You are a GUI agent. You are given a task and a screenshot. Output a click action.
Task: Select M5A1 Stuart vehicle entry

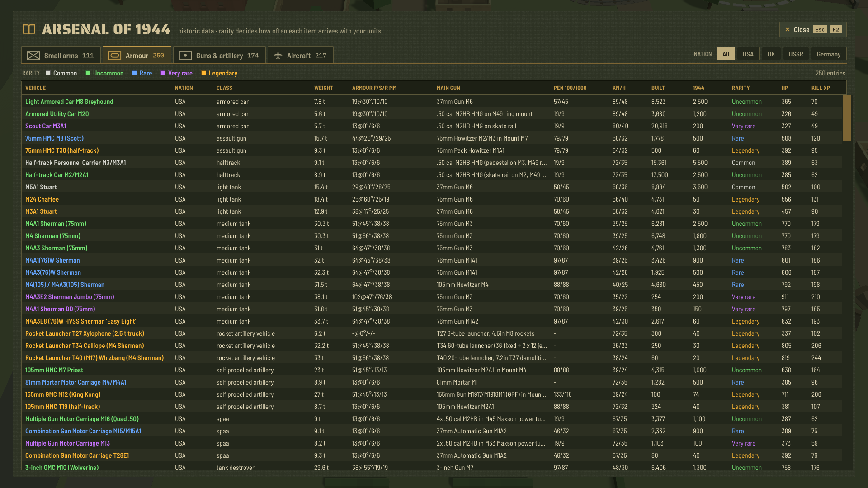point(432,187)
